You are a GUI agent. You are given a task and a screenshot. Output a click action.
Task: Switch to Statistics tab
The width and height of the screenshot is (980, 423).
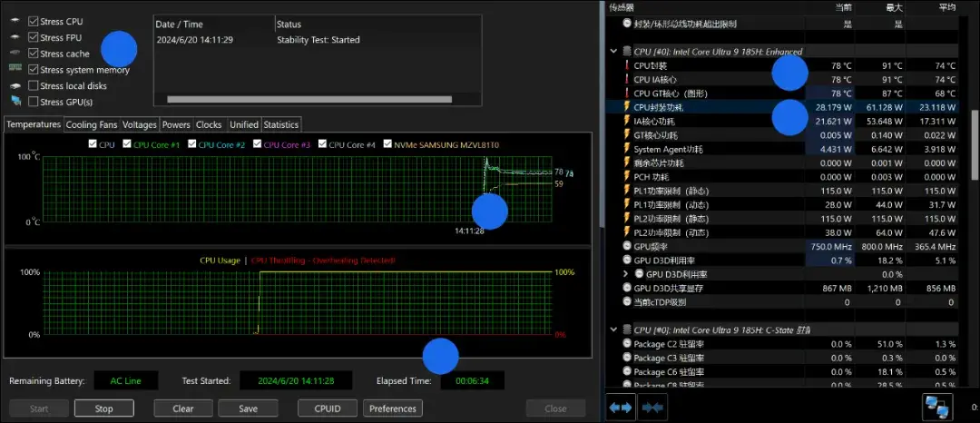click(280, 125)
